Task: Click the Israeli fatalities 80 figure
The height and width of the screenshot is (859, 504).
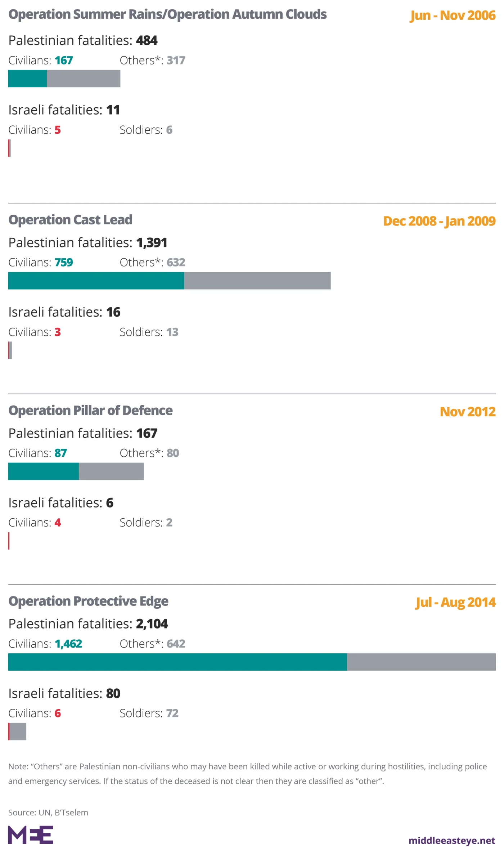Action: point(113,693)
